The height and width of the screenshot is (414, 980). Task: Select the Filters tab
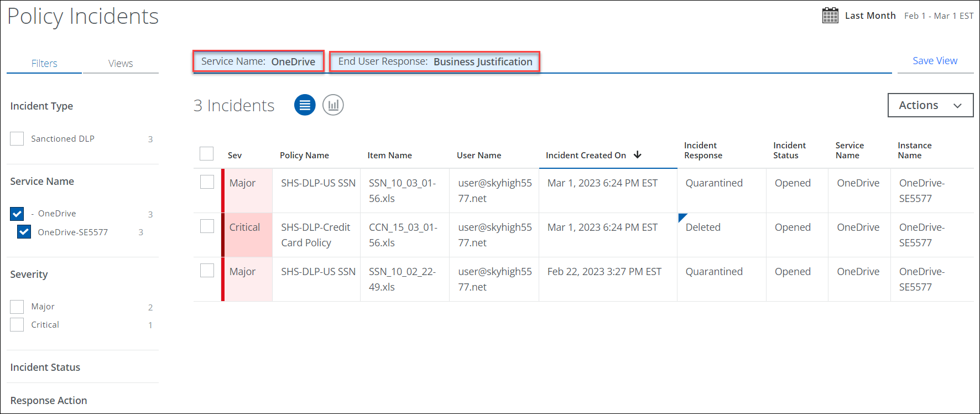click(44, 64)
